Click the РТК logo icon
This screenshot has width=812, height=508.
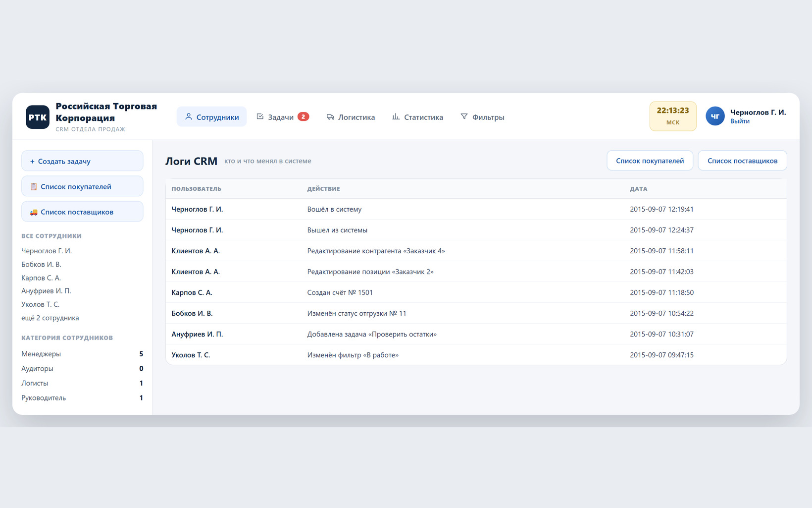(x=38, y=117)
